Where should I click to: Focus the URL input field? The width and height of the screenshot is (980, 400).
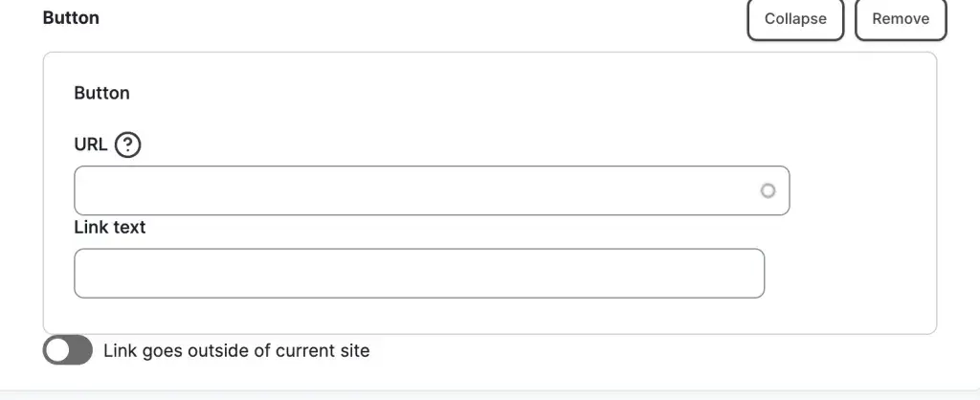(x=432, y=190)
